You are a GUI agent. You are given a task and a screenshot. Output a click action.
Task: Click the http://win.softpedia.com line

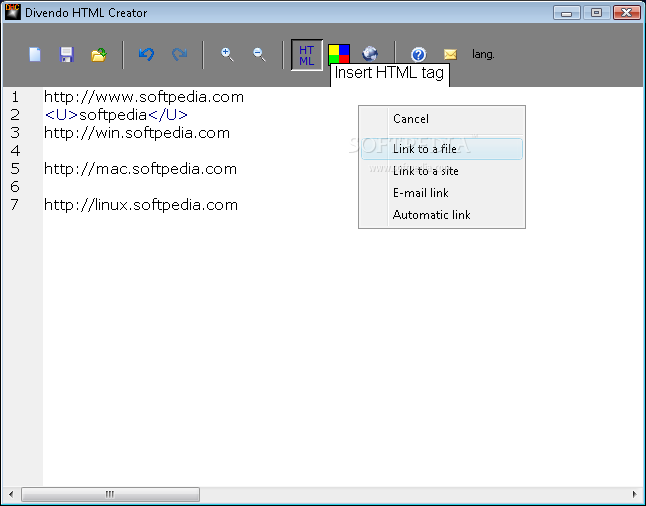click(x=137, y=133)
